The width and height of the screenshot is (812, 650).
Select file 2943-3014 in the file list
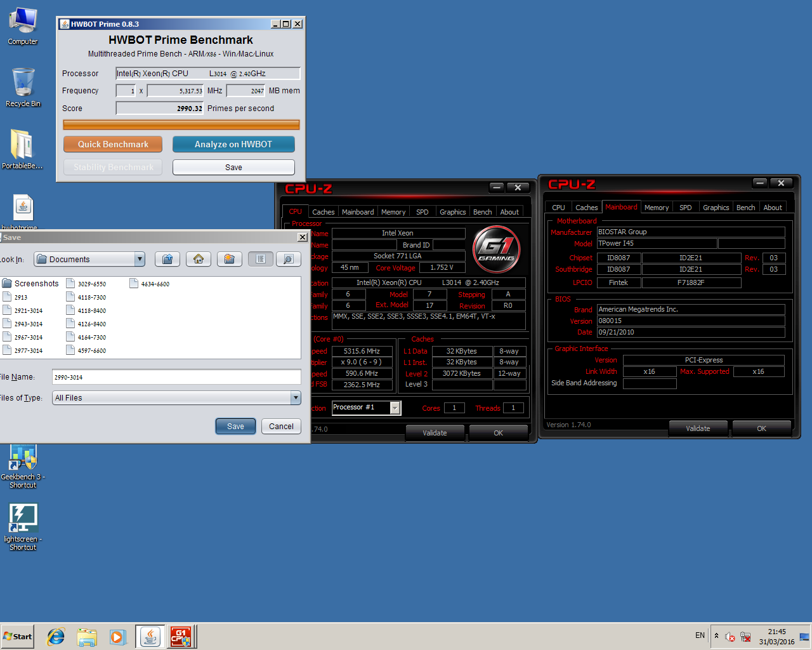click(23, 324)
